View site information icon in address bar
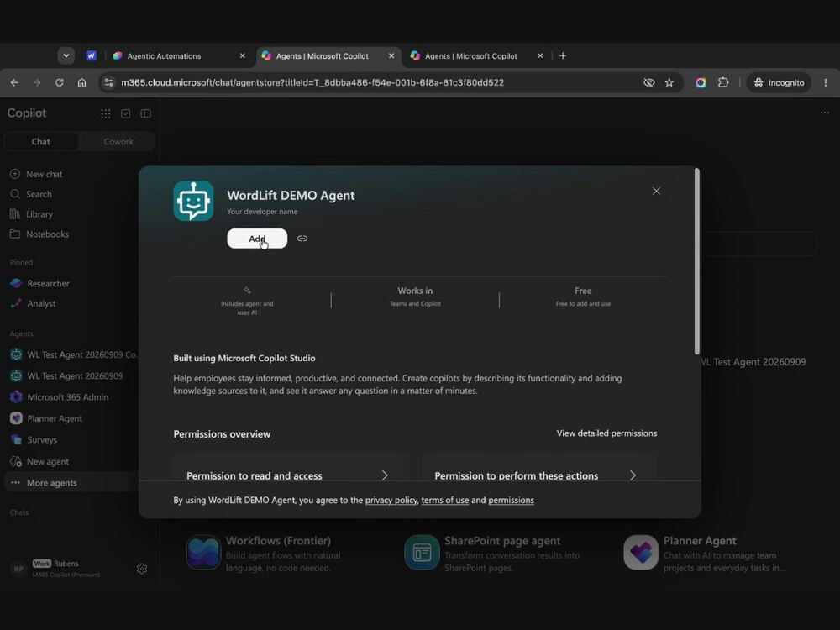 point(108,82)
